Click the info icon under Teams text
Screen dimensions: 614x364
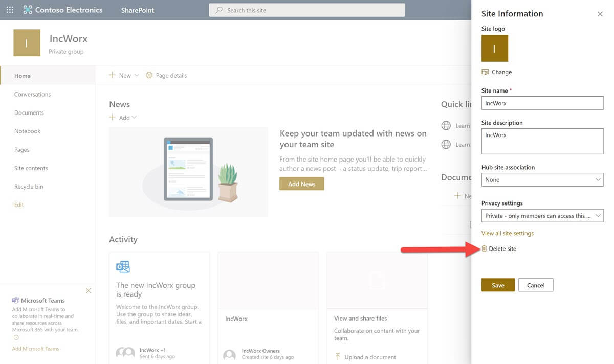click(x=16, y=338)
